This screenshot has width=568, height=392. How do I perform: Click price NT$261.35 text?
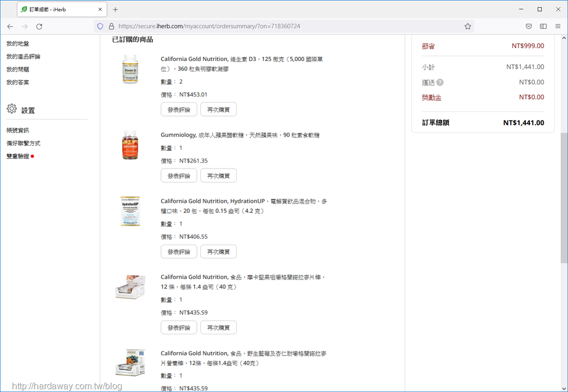pos(193,161)
